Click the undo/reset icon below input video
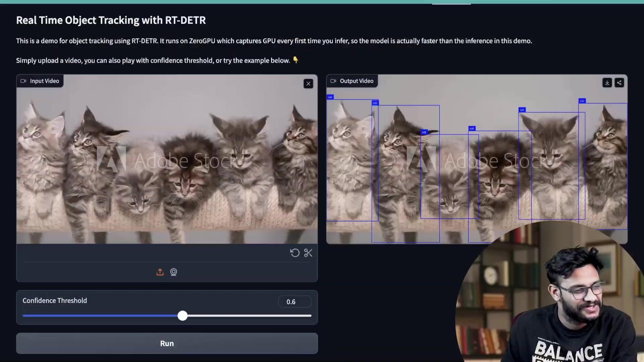The height and width of the screenshot is (362, 644). click(295, 253)
